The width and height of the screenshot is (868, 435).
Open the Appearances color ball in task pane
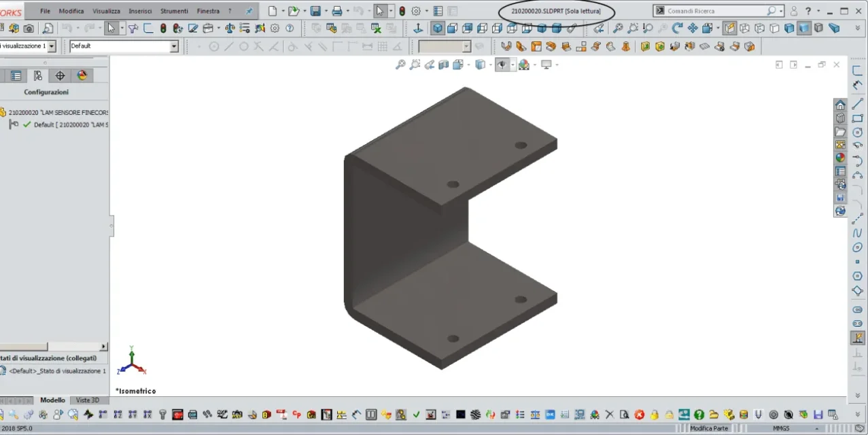coord(840,158)
